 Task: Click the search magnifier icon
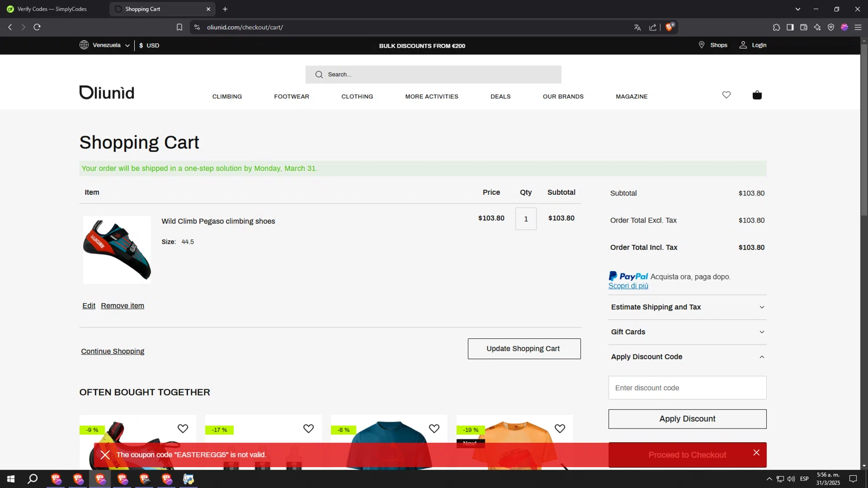(x=319, y=75)
